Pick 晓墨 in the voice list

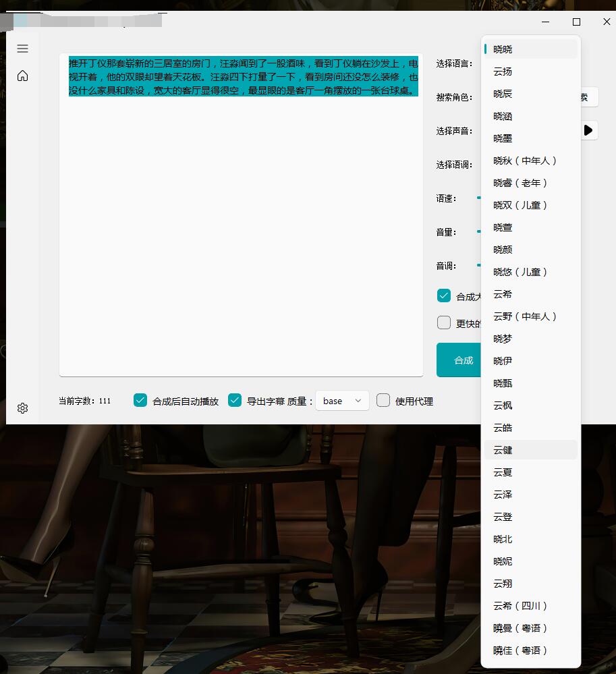pos(531,138)
